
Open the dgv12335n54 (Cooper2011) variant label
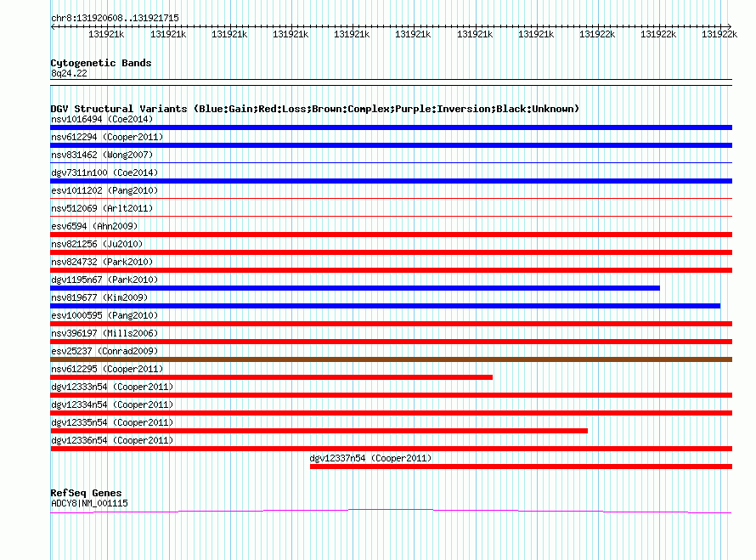tap(112, 422)
